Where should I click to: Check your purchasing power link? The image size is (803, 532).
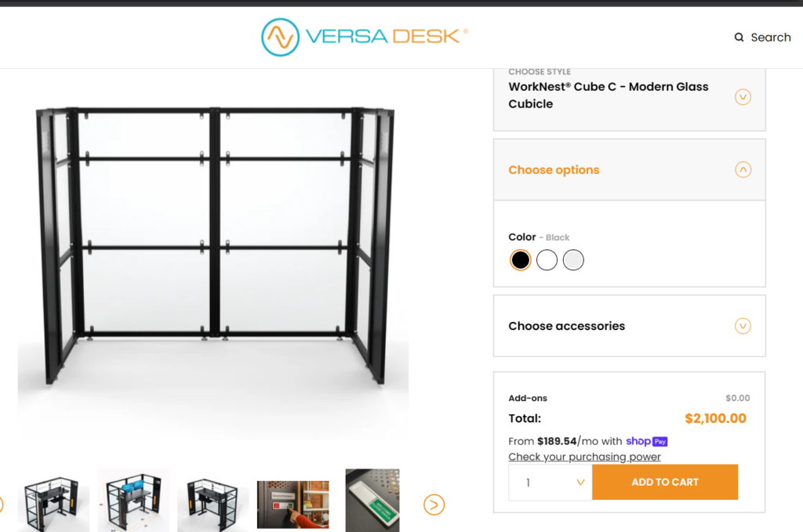click(x=584, y=457)
